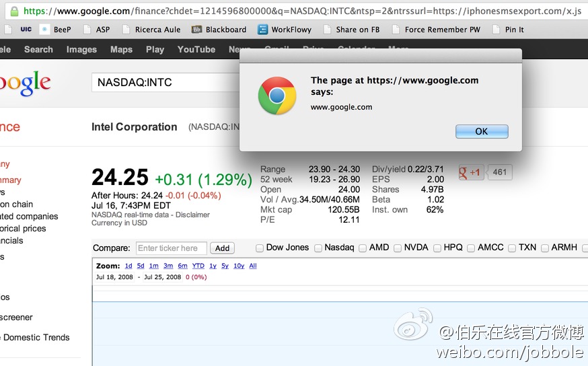Dismiss the alert with OK
The height and width of the screenshot is (366, 588).
pyautogui.click(x=482, y=131)
